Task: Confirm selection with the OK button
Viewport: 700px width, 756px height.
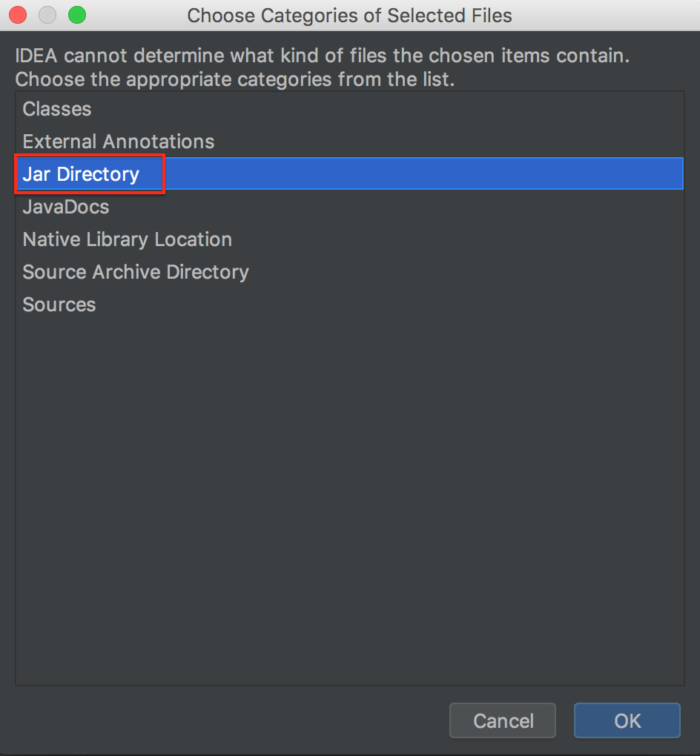Action: click(x=627, y=720)
